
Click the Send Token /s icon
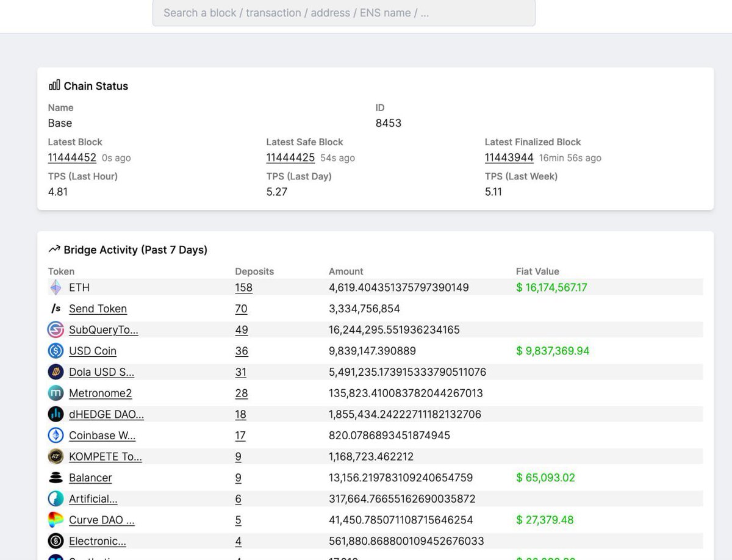click(56, 309)
